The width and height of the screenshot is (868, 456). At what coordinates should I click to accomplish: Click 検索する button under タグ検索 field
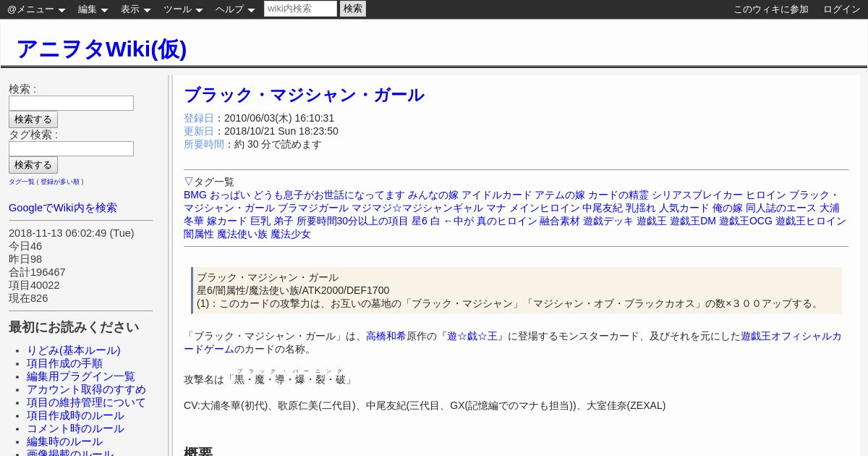(33, 165)
